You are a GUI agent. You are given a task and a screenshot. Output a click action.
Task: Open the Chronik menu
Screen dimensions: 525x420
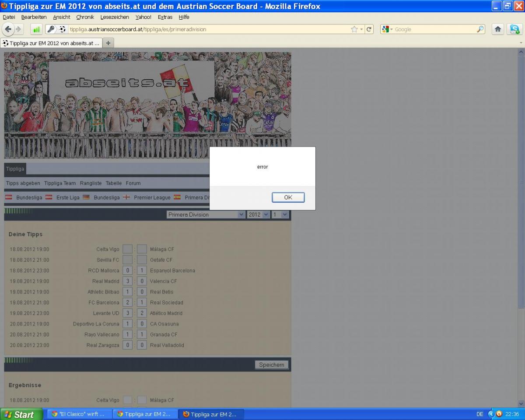pos(85,17)
